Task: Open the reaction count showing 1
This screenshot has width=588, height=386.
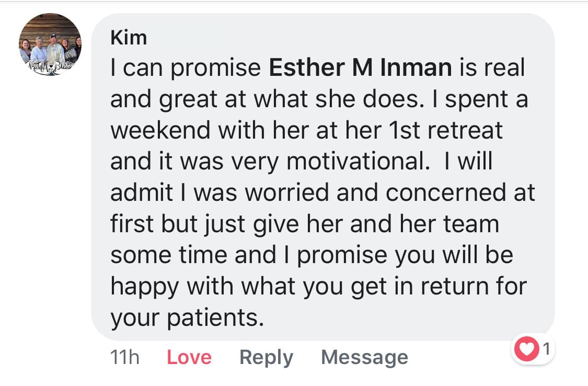Action: (x=546, y=348)
